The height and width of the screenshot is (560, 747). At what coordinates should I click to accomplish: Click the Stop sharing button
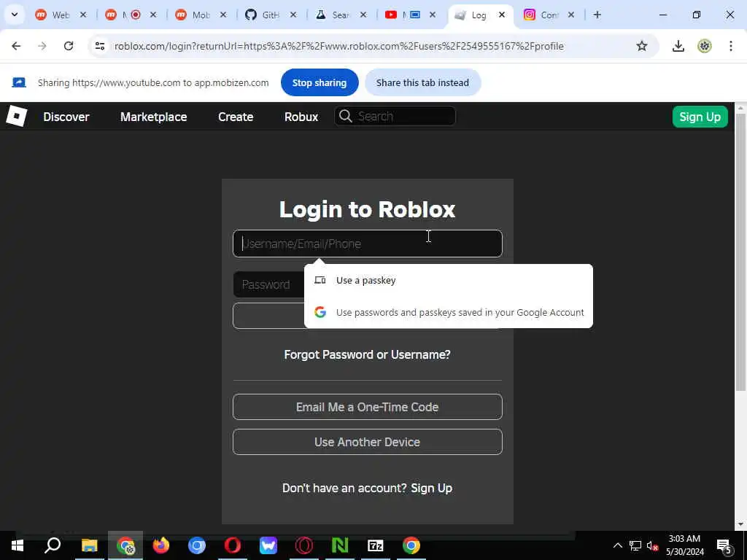[320, 82]
